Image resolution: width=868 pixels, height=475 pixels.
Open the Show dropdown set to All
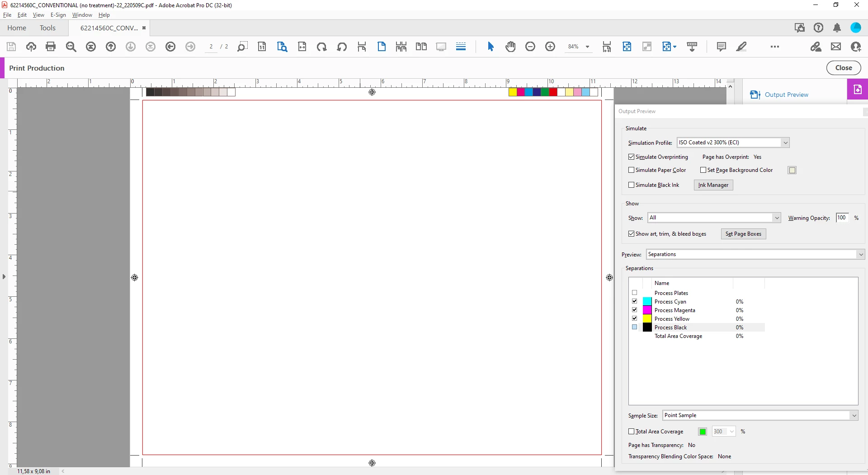(x=714, y=218)
